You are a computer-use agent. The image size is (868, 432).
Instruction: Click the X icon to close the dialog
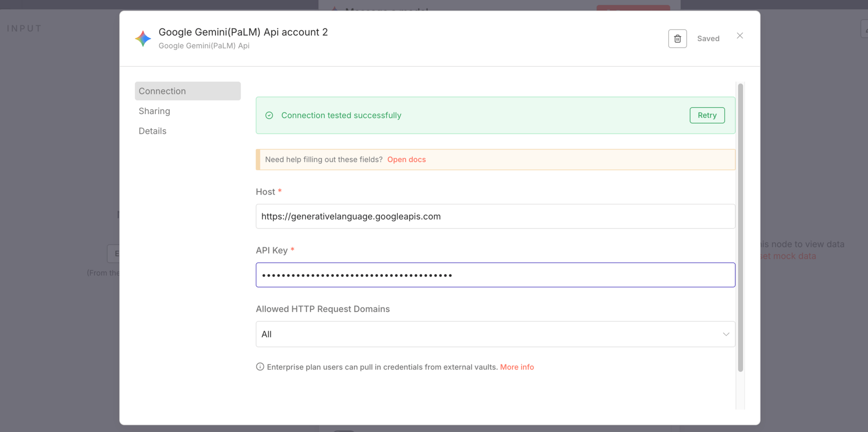(740, 35)
